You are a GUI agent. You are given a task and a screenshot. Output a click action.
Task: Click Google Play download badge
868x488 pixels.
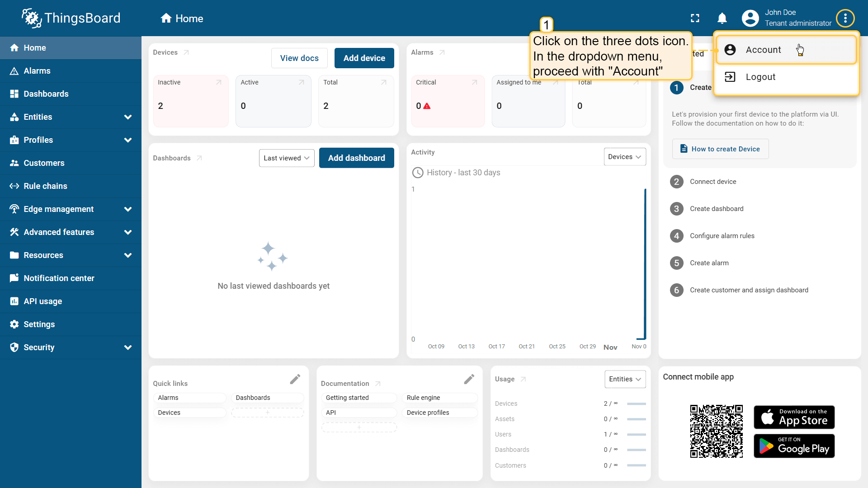click(794, 446)
